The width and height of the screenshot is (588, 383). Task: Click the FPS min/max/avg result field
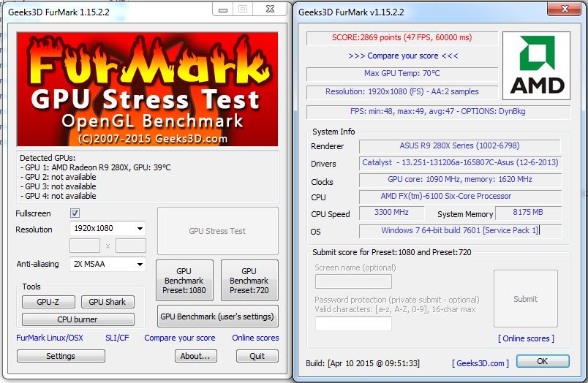(x=438, y=112)
